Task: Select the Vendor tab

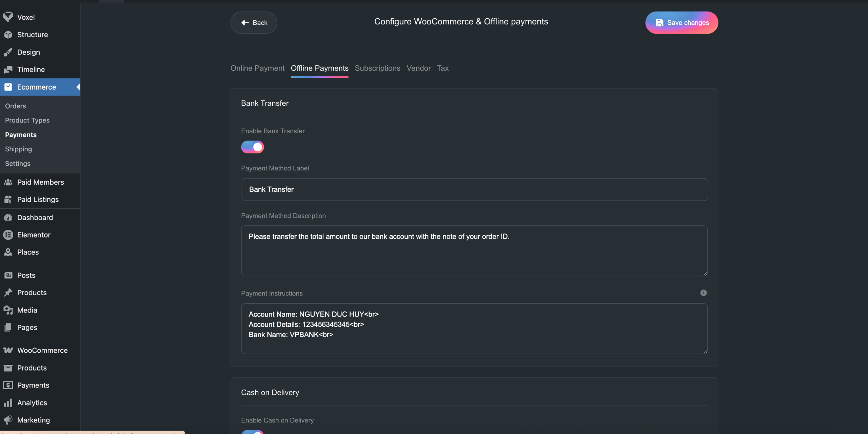Action: (418, 68)
